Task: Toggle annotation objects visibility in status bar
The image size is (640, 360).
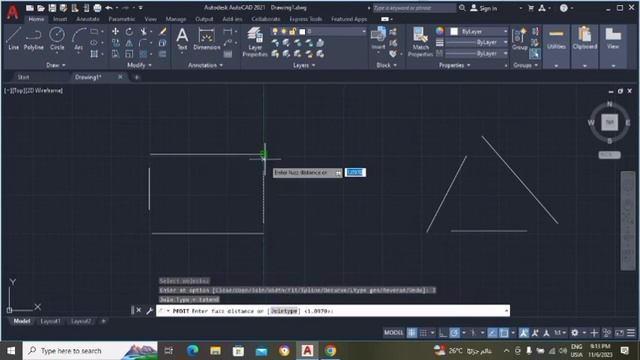Action: pos(523,333)
